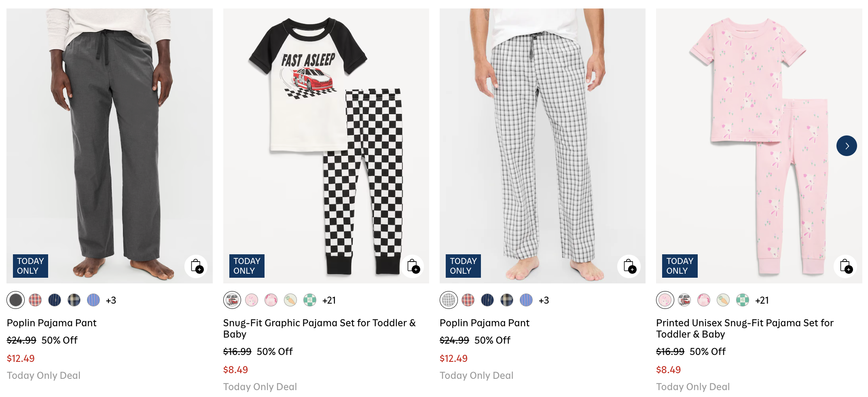Quick add gray Poplin Pajama Pant to bag
868x397 pixels.
pos(196,266)
